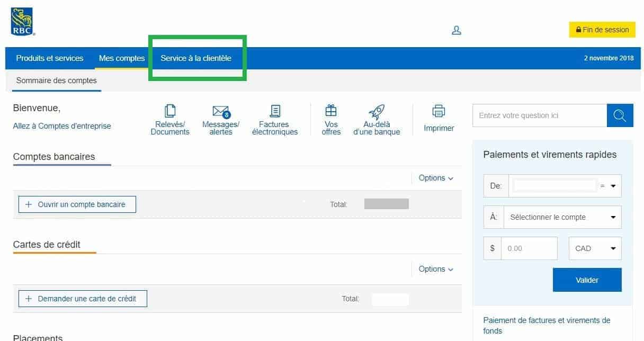Open Au-delà d'une banque rocket icon
Screen dimensions: 644x341
pyautogui.click(x=377, y=111)
